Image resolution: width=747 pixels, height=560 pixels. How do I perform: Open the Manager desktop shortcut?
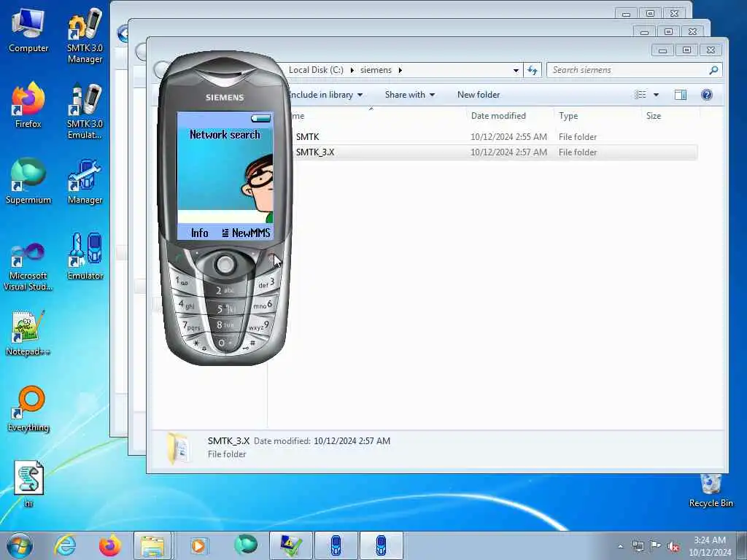(x=85, y=182)
